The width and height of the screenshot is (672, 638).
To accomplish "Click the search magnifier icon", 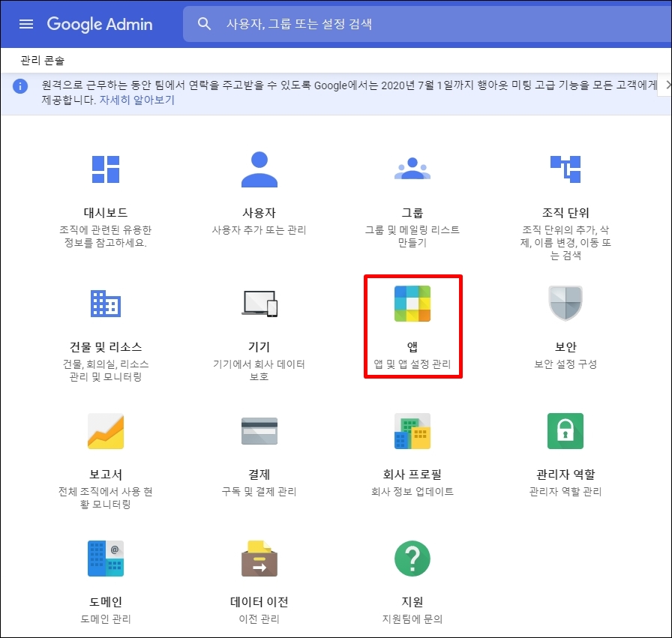I will (204, 23).
